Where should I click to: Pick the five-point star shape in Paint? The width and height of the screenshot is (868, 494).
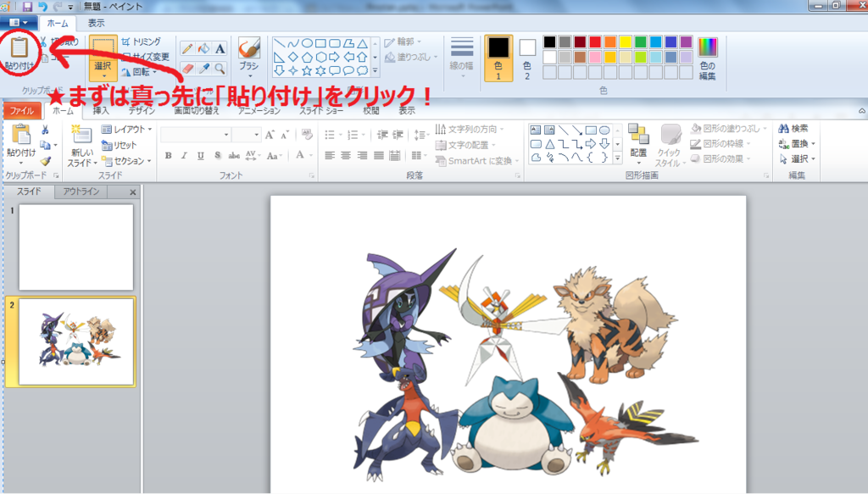coord(307,71)
